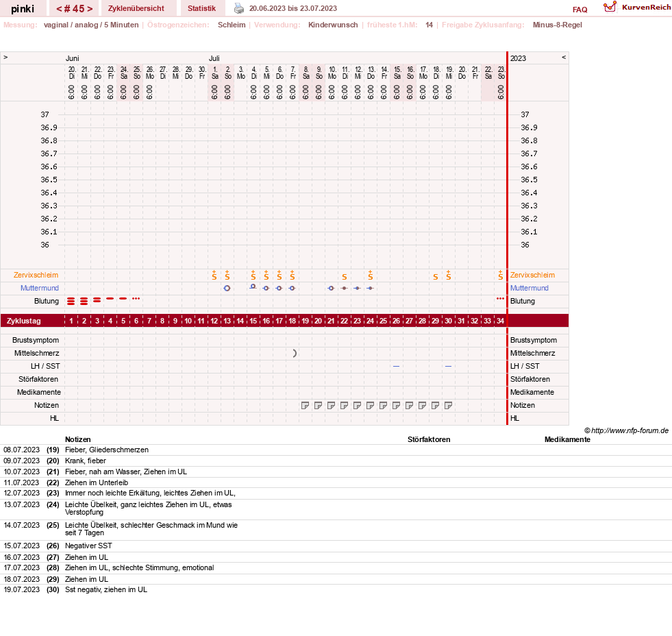The height and width of the screenshot is (636, 672).
Task: Click the 'Schleim' Östrogenzeichen value
Action: pyautogui.click(x=232, y=25)
